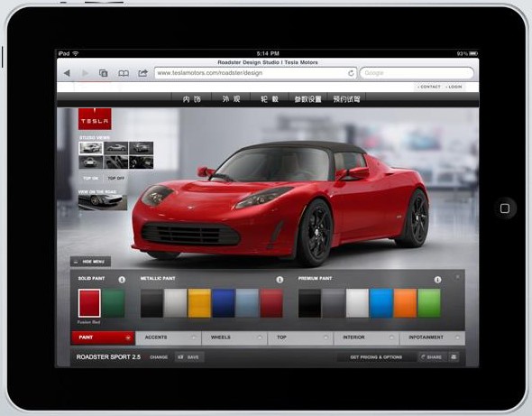The width and height of the screenshot is (532, 416).
Task: Switch to Top On view
Action: click(x=90, y=179)
